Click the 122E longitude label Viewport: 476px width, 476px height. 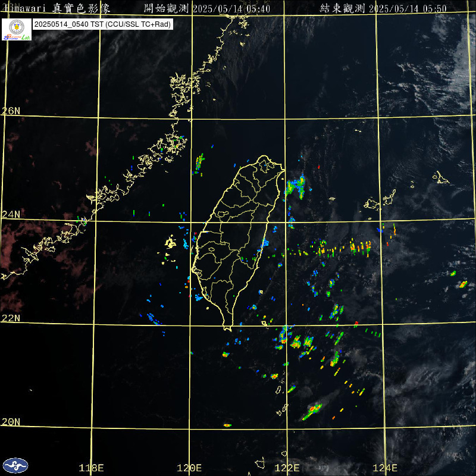pyautogui.click(x=287, y=468)
